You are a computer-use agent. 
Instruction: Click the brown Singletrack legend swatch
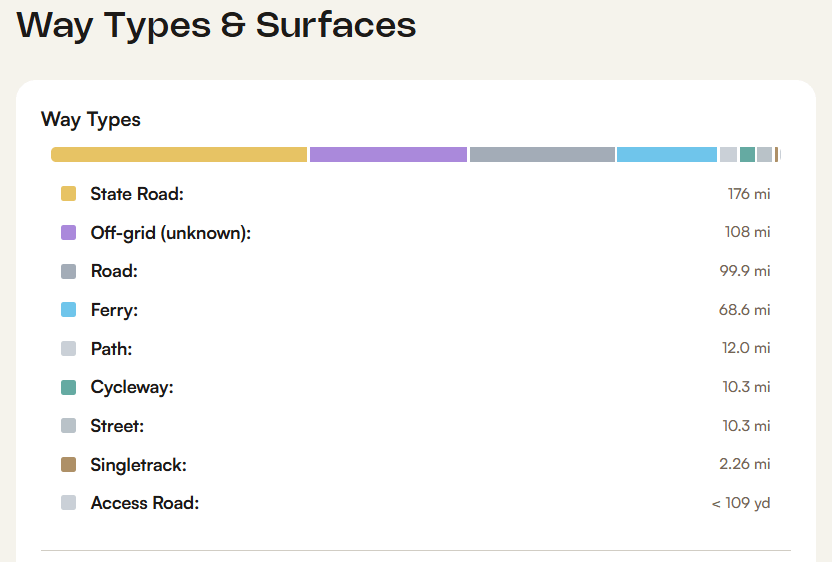click(68, 465)
